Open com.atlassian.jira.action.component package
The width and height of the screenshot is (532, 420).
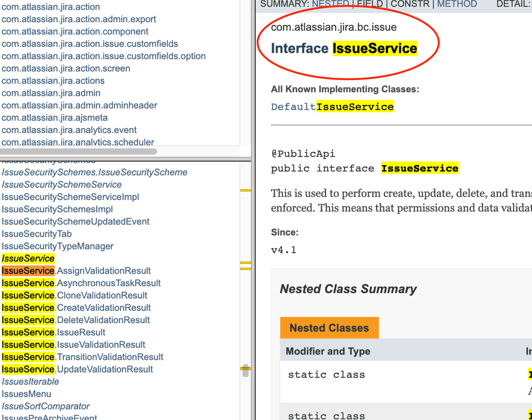point(75,31)
